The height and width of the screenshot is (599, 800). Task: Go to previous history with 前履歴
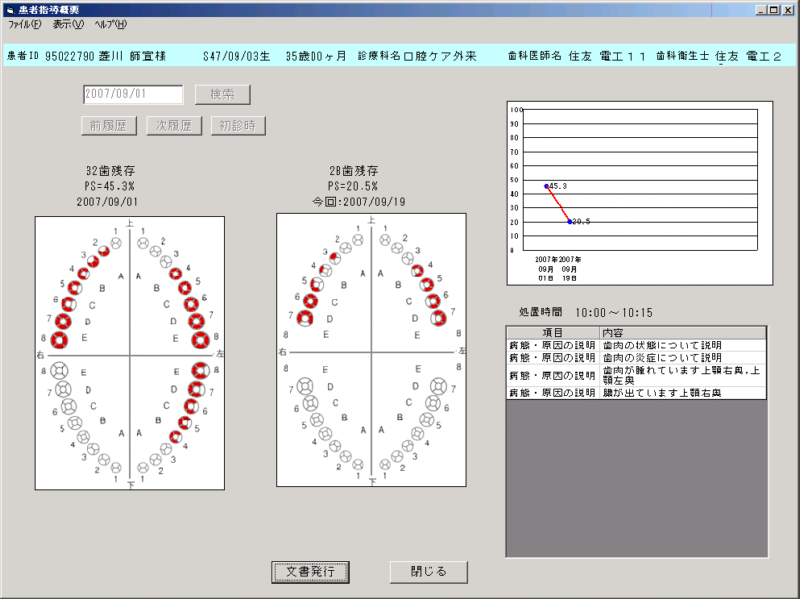tap(106, 126)
